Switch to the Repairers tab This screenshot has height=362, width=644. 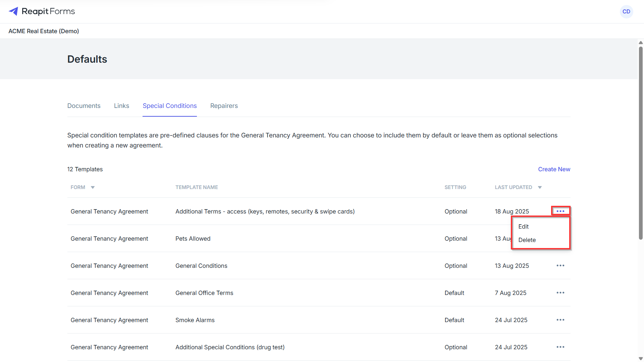[x=224, y=106]
